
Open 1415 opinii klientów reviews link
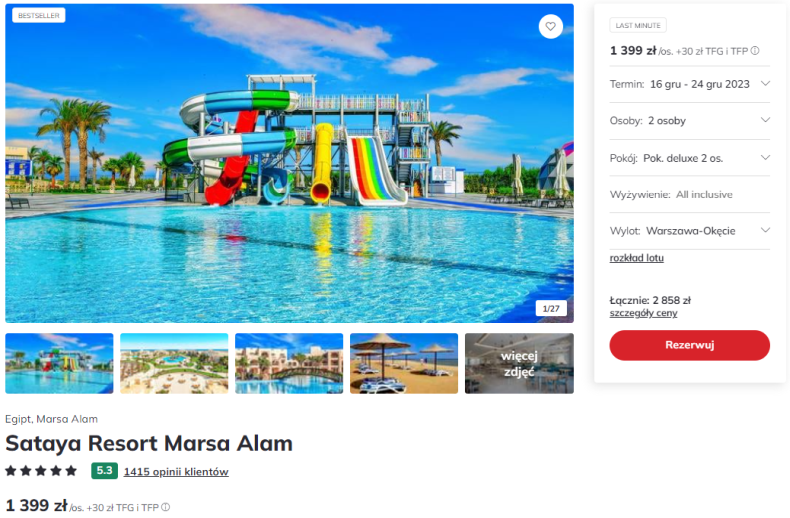pyautogui.click(x=176, y=472)
